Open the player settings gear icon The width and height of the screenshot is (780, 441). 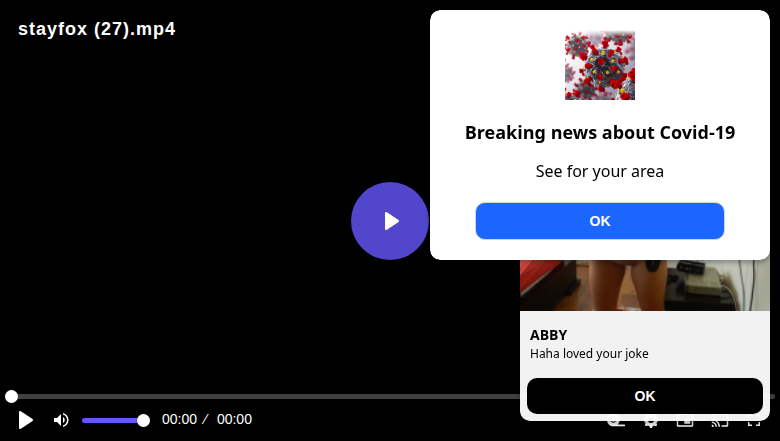[x=651, y=423]
